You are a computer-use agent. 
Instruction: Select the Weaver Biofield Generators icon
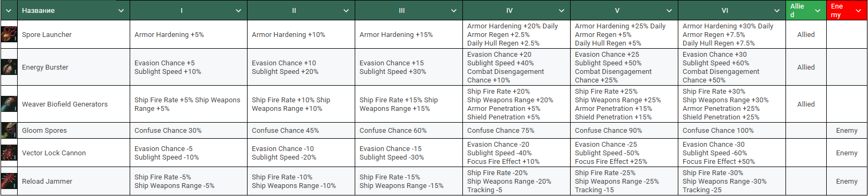9,104
